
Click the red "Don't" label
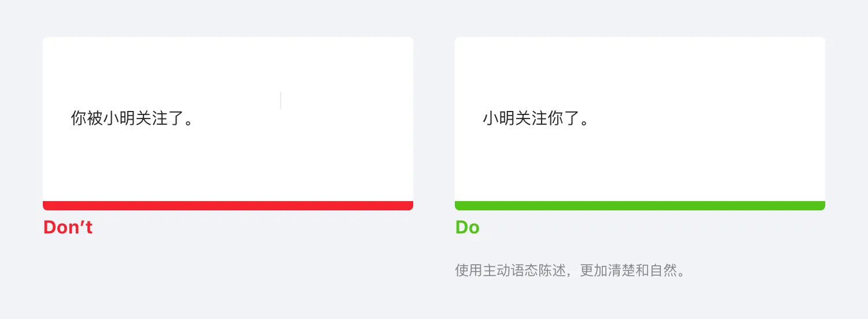pyautogui.click(x=68, y=228)
